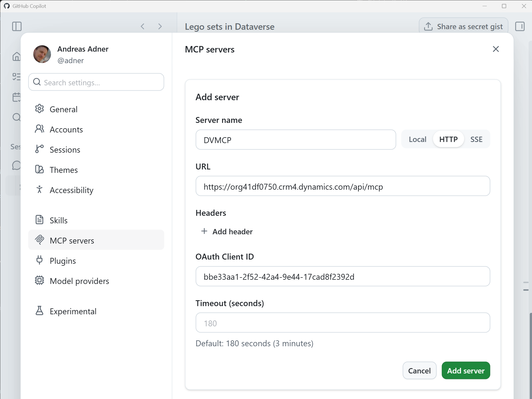Click the @adner username text

[71, 61]
